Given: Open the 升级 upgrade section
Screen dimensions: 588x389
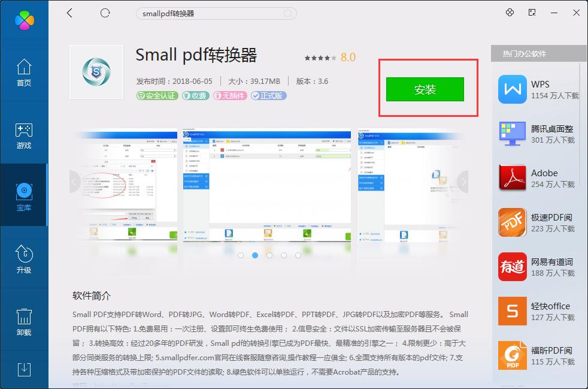Looking at the screenshot, I should click(24, 259).
